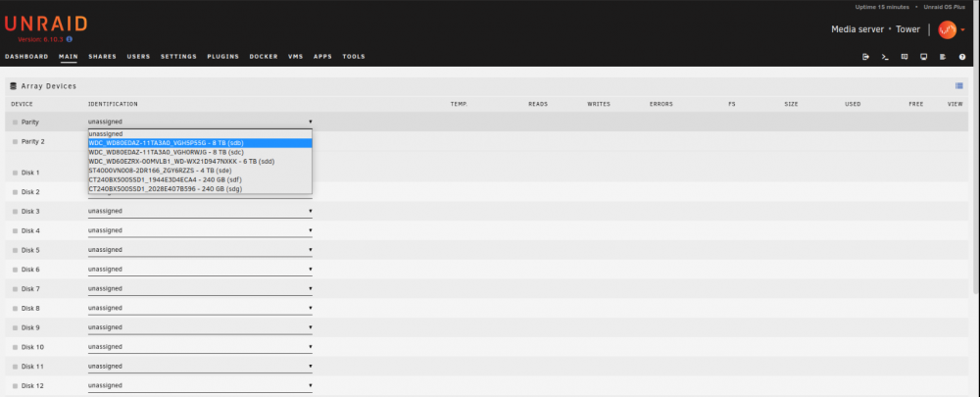Click the Parity status indicator square
This screenshot has height=397, width=980.
point(15,122)
